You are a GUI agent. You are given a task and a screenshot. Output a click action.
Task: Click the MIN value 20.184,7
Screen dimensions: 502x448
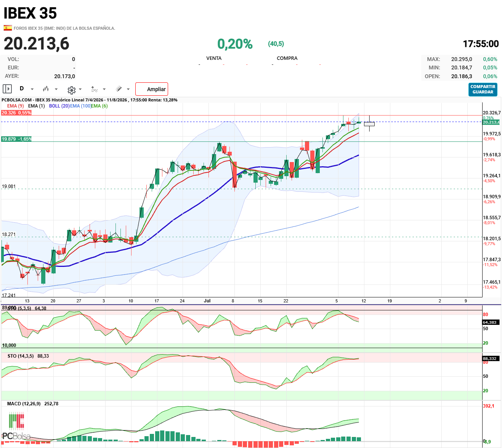(x=462, y=67)
